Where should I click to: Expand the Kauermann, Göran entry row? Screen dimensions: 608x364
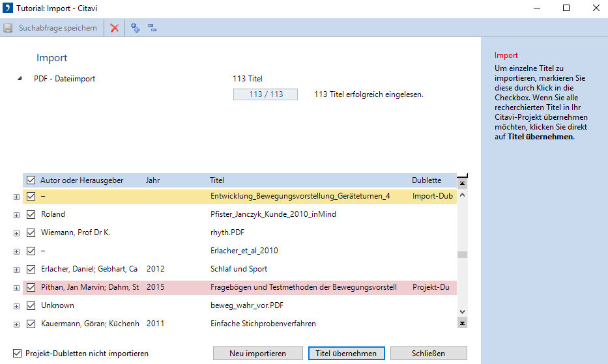click(16, 324)
